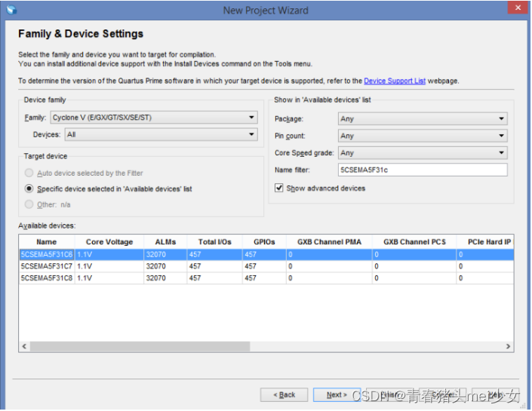Click the Quartus logo icon in title bar
Image resolution: width=532 pixels, height=411 pixels.
pos(11,10)
